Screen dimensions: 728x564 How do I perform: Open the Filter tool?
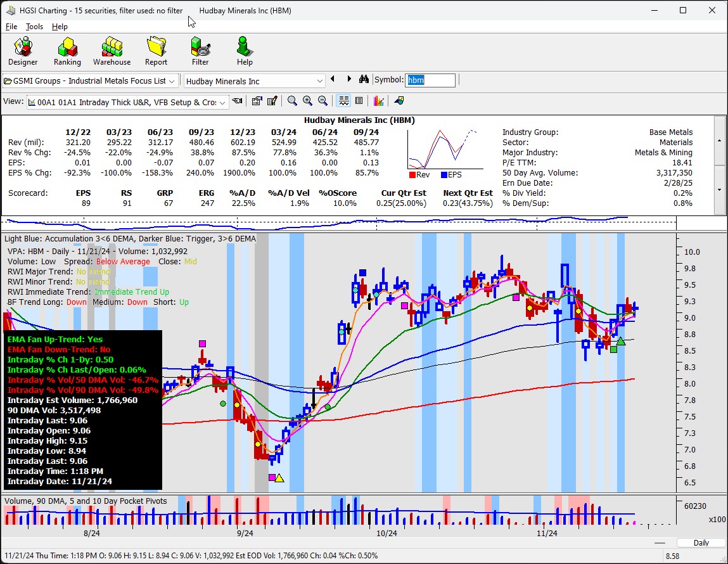click(x=201, y=51)
